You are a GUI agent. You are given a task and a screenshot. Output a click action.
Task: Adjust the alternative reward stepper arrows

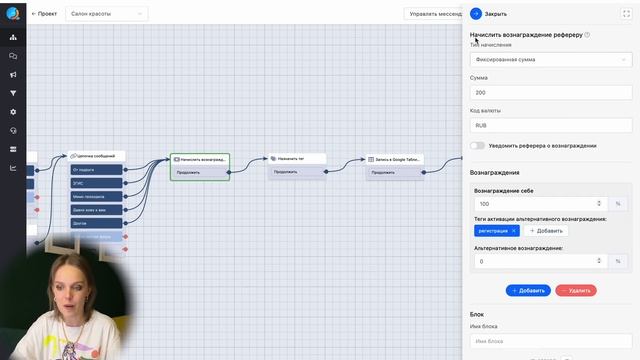[599, 261]
